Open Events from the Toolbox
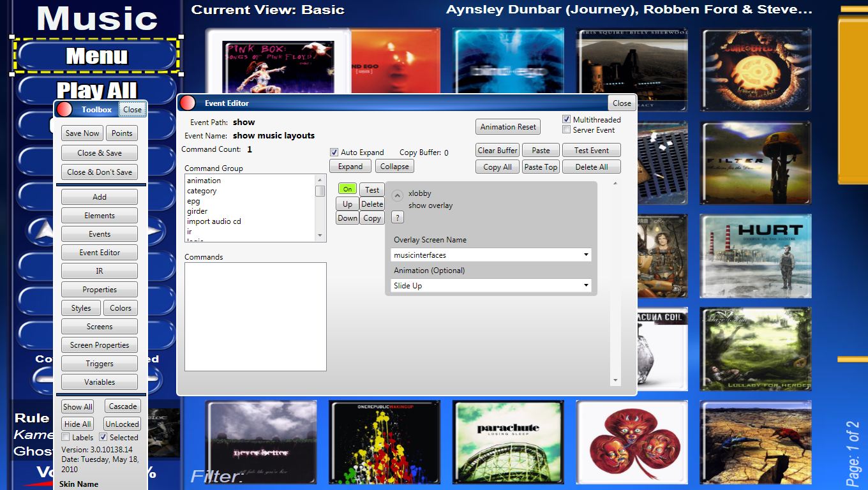This screenshot has height=490, width=868. tap(100, 234)
